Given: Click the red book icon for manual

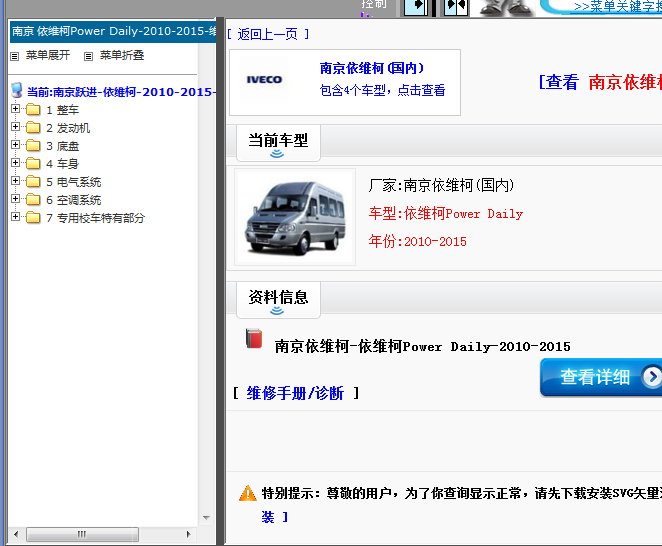Looking at the screenshot, I should coord(254,339).
